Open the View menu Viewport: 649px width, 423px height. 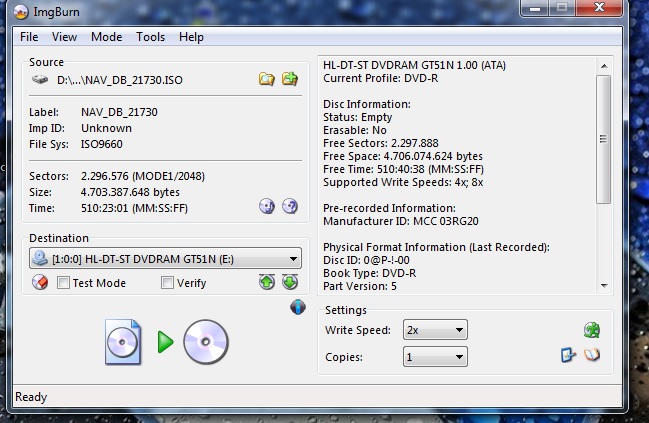[x=64, y=37]
